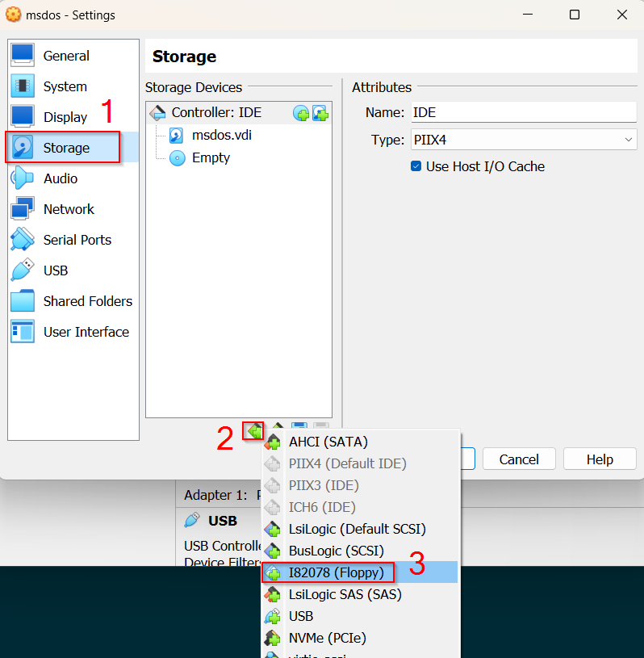
Task: Click the controller Name text field
Action: tap(523, 112)
